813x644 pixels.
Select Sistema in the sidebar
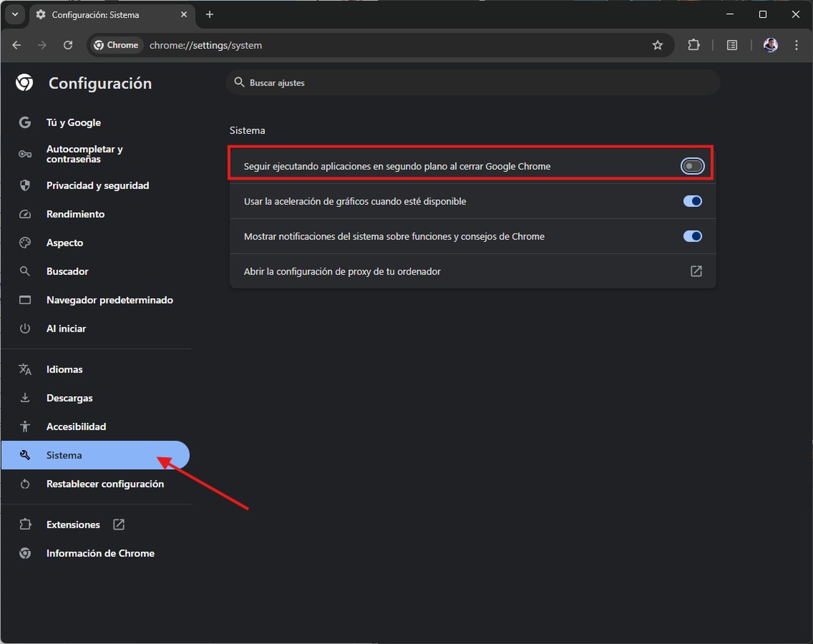click(x=96, y=455)
